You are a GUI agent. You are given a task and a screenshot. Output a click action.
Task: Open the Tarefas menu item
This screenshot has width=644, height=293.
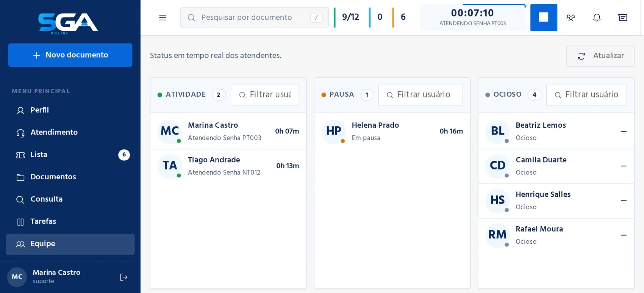pyautogui.click(x=70, y=221)
